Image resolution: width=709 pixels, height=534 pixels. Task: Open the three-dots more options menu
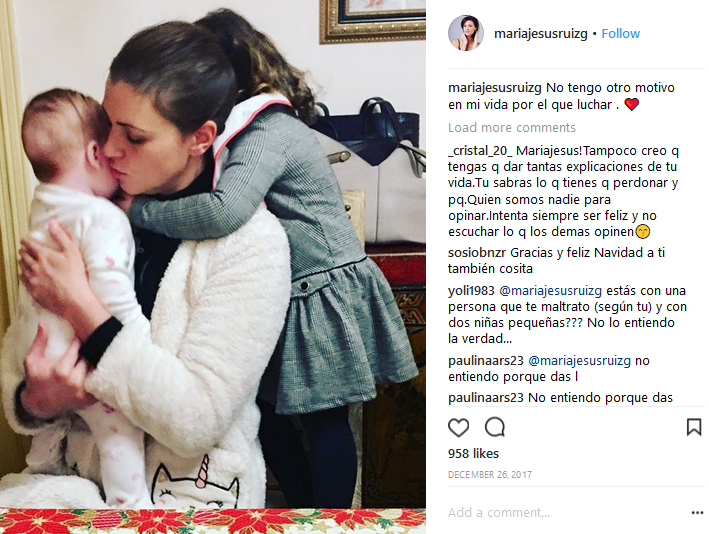pos(697,512)
